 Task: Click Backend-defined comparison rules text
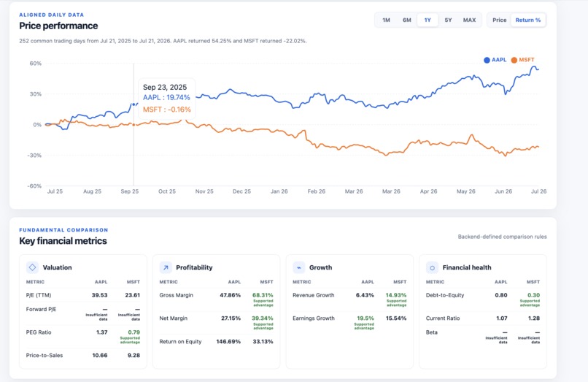click(x=502, y=237)
